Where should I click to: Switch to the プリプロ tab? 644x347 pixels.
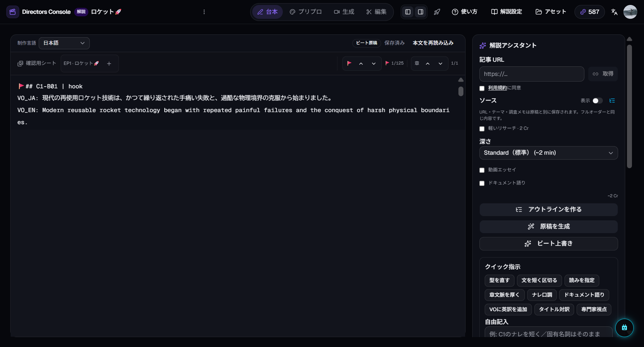click(x=306, y=12)
